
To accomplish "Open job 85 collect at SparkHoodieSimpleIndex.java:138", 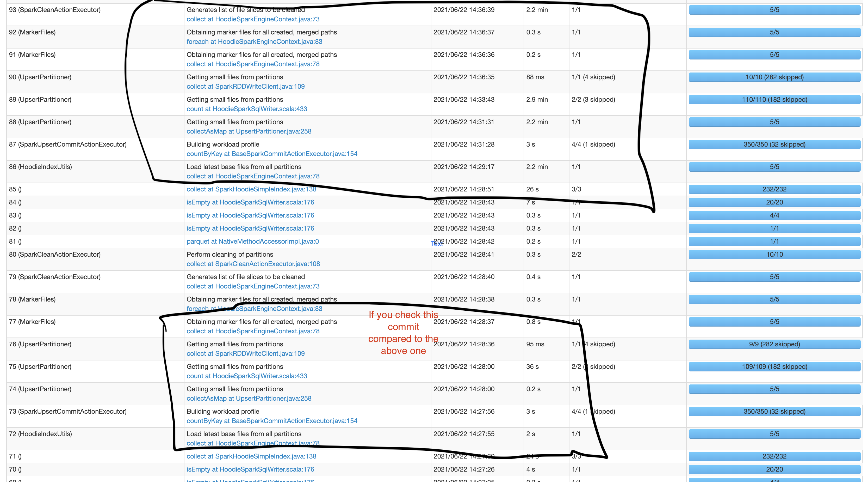I will [251, 189].
